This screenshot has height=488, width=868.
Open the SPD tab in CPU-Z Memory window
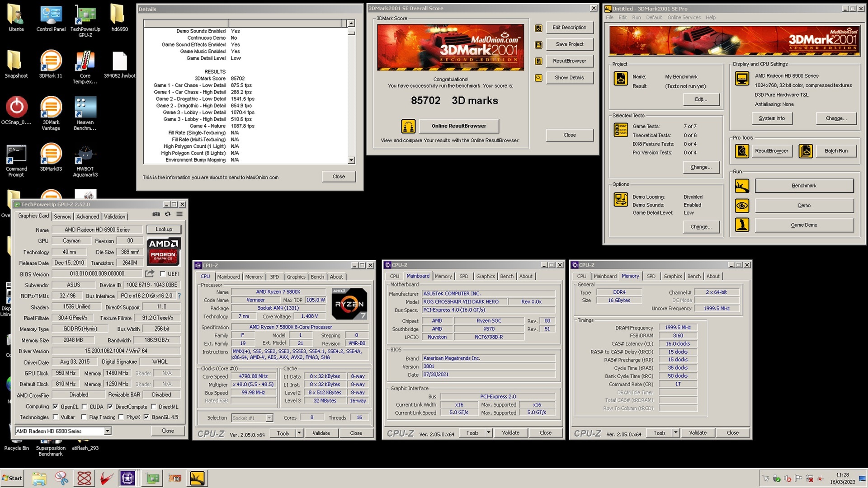pyautogui.click(x=651, y=276)
